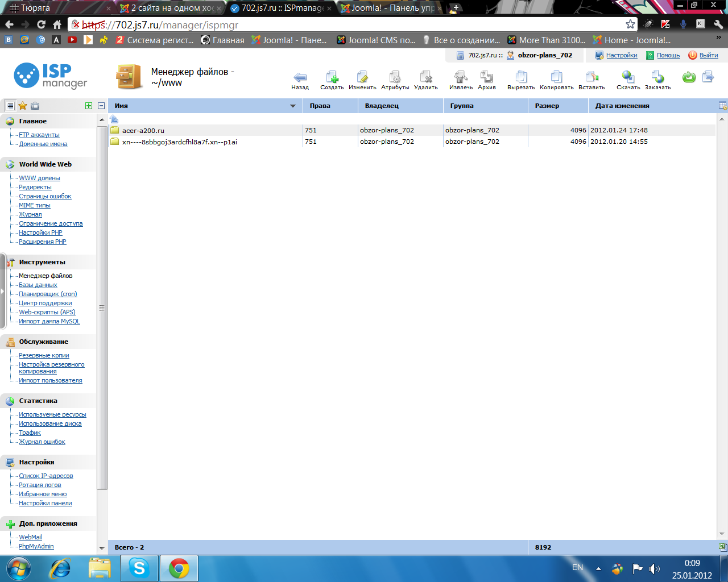Open 'Система регист...' bookmark
This screenshot has height=582, width=728.
click(x=155, y=40)
